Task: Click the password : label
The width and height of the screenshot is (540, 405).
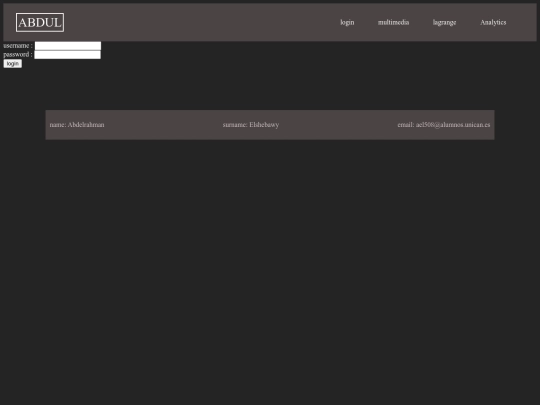Action: click(18, 55)
